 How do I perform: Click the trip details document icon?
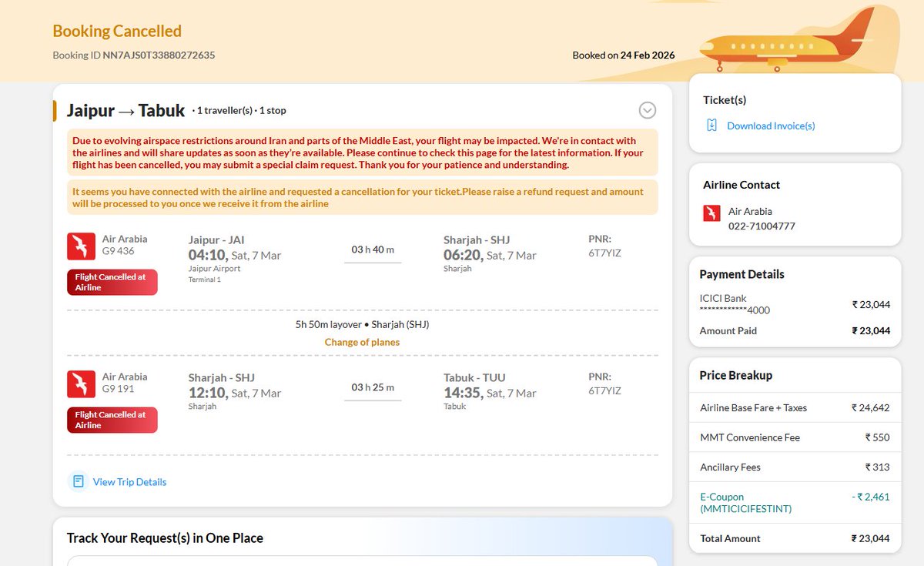pos(78,481)
